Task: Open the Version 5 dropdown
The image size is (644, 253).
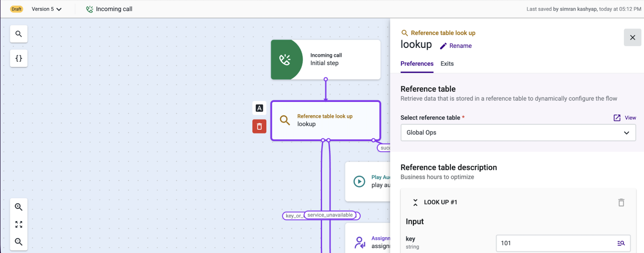Action: pos(46,9)
